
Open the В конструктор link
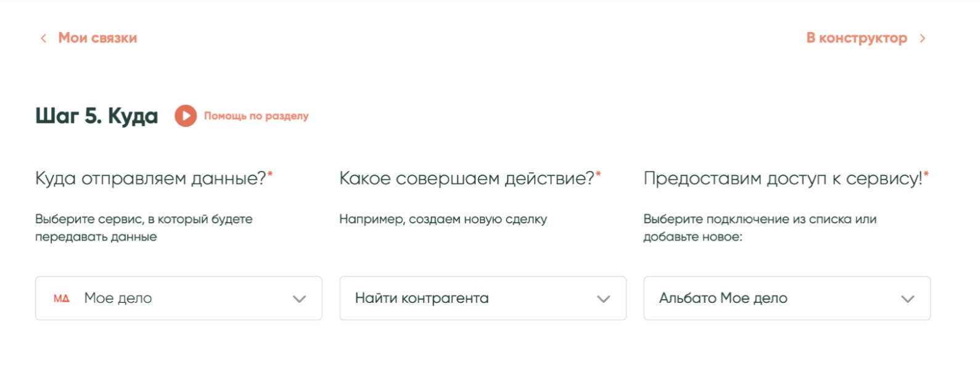coord(856,38)
